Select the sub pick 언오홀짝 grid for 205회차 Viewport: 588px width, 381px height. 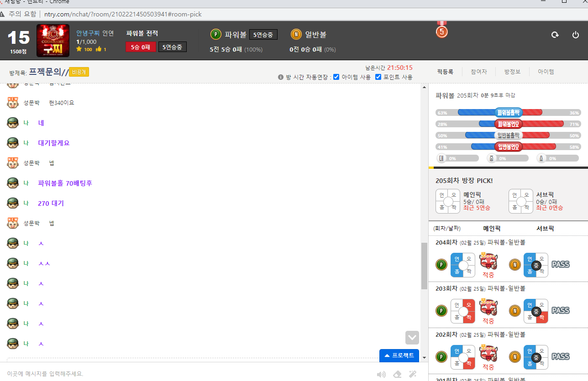click(521, 201)
